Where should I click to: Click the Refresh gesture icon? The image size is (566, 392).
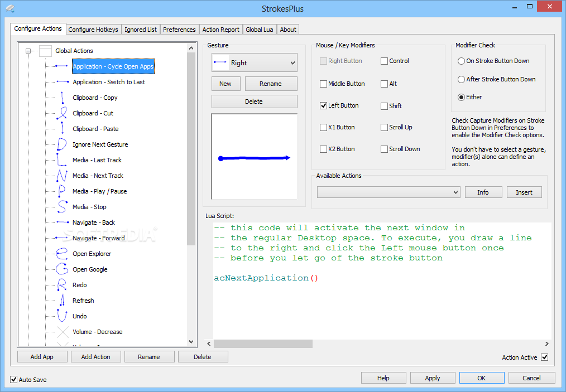(x=62, y=301)
